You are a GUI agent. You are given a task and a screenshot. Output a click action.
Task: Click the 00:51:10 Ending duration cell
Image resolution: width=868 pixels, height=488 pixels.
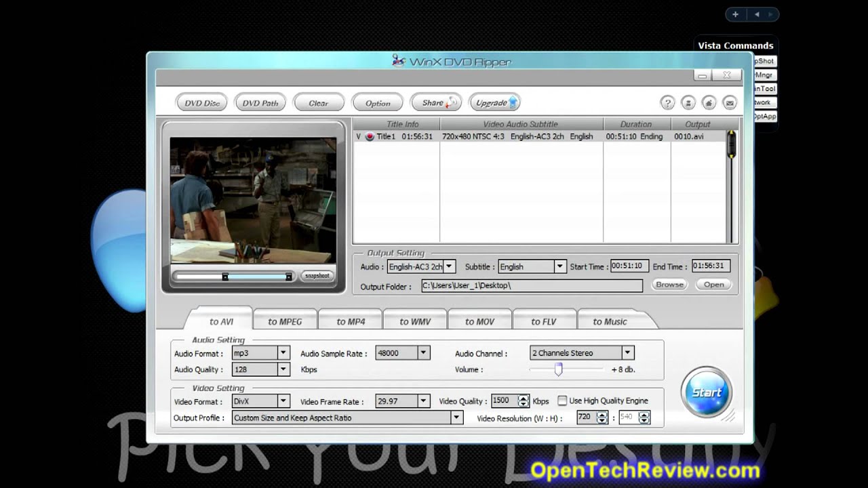634,136
